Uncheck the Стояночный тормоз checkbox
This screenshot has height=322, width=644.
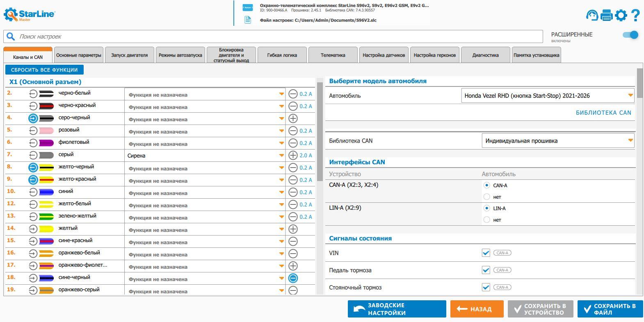click(486, 287)
